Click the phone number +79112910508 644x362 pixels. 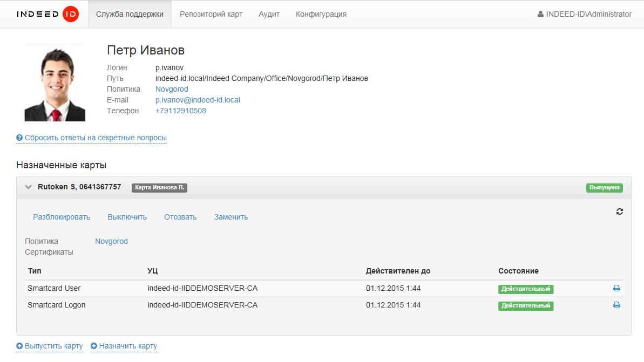[x=180, y=111]
